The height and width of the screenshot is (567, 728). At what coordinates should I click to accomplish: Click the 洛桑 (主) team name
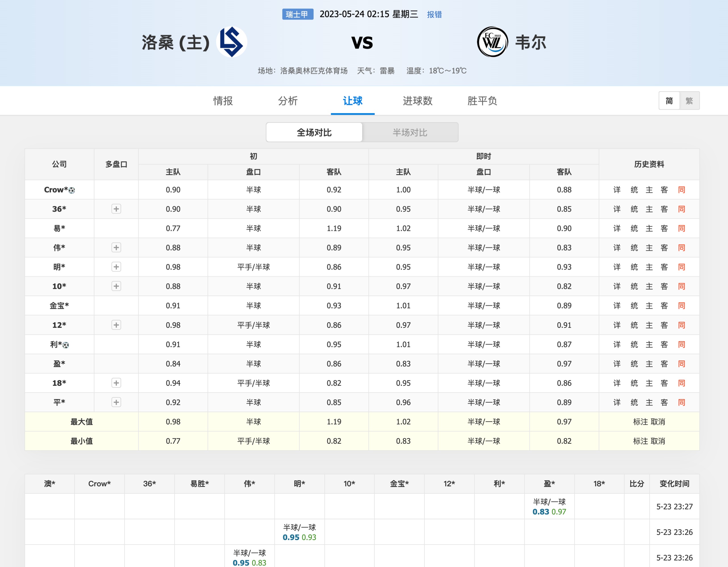[176, 42]
